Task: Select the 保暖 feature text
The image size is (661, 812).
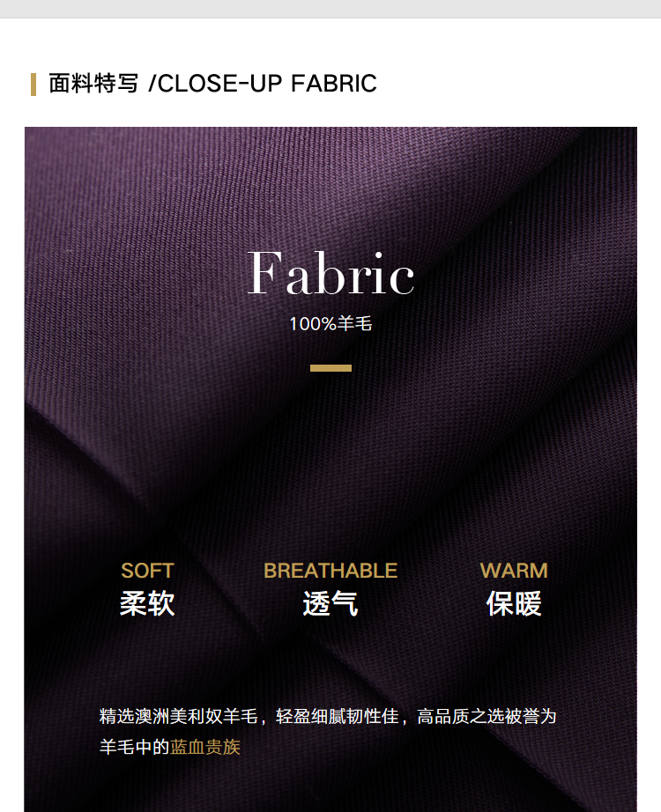Action: pos(514,603)
